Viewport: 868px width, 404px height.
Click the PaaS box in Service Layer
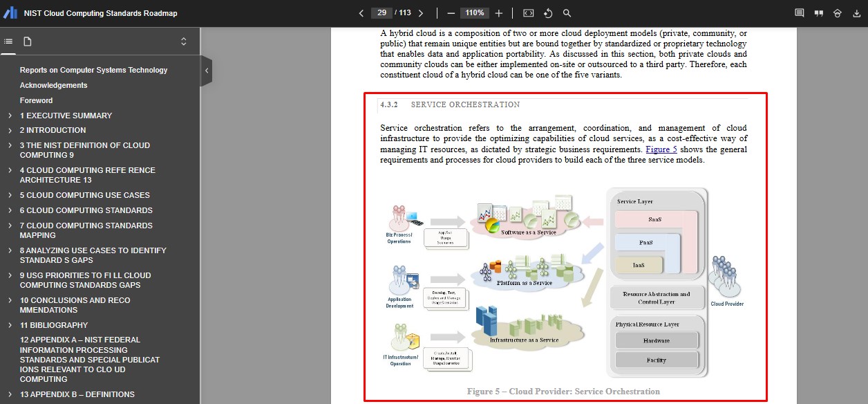tap(646, 243)
